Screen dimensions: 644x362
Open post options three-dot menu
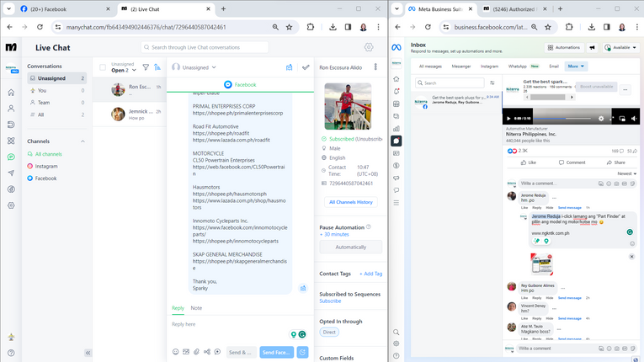click(625, 89)
